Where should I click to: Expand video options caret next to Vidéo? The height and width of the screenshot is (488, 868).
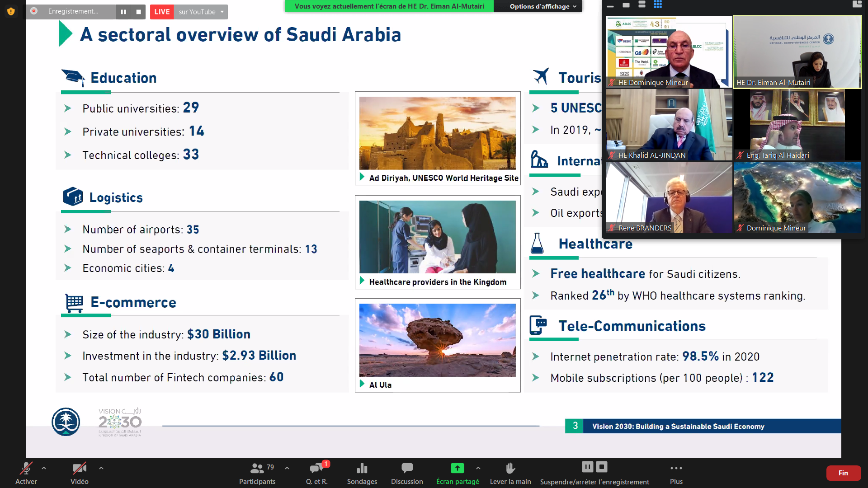pyautogui.click(x=101, y=468)
